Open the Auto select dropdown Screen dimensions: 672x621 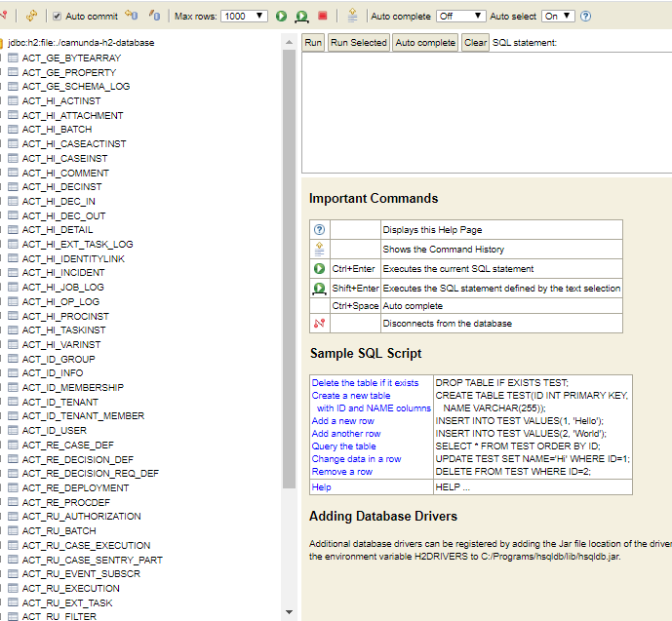coord(558,17)
